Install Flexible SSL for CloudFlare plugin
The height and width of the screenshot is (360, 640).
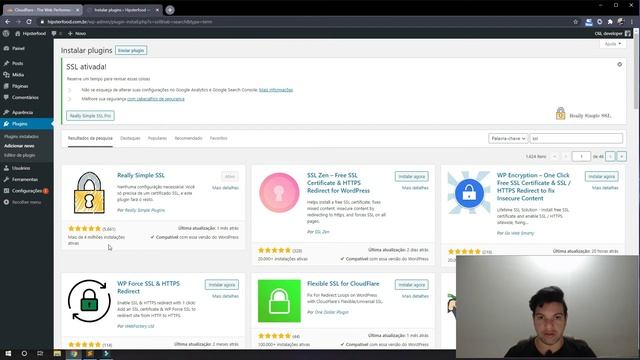[411, 284]
